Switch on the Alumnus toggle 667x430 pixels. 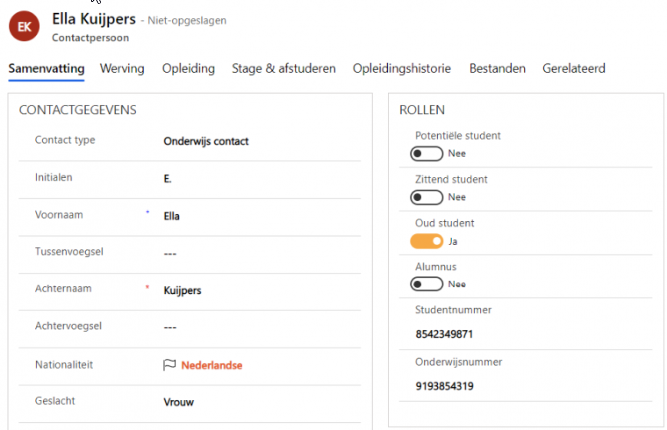tap(426, 285)
